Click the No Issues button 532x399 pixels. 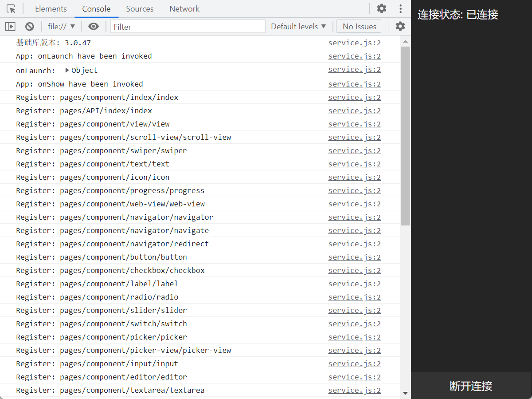point(359,27)
